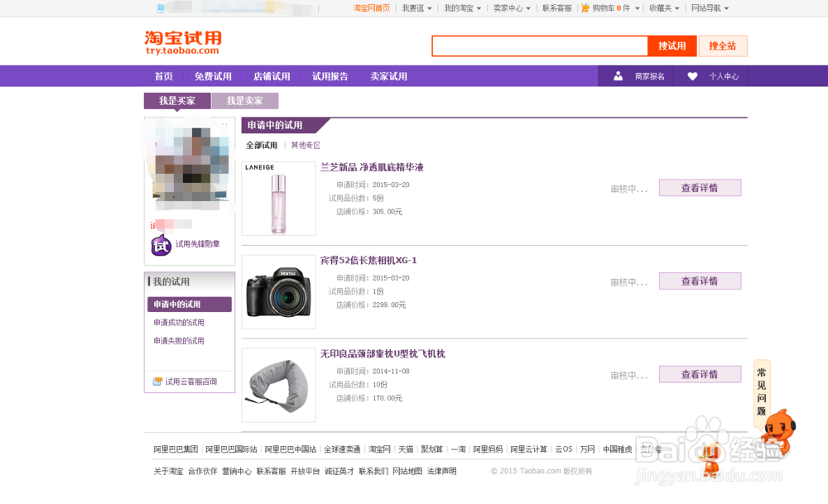The height and width of the screenshot is (504, 828).
Task: Click 个人中心 in nav bar
Action: click(724, 76)
